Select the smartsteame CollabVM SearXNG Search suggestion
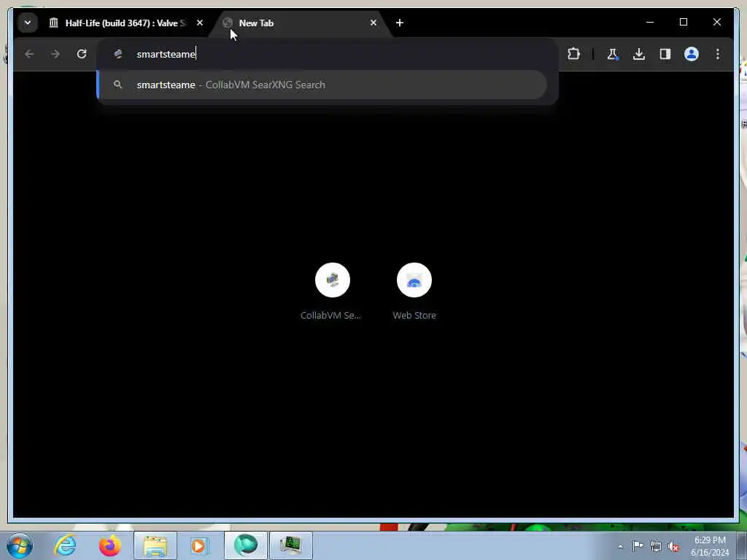 pyautogui.click(x=322, y=85)
